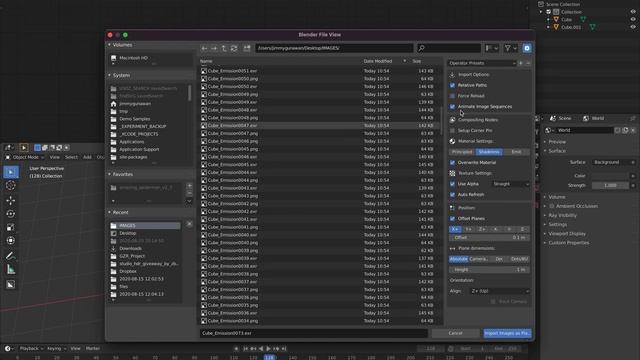
Task: Toggle the Auto Refresh checkbox
Action: click(452, 195)
